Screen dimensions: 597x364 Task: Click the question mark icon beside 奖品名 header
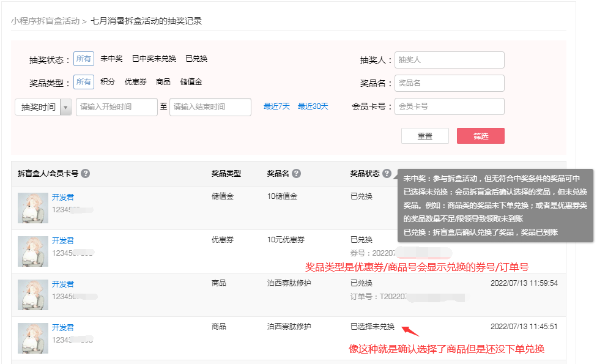tap(298, 173)
